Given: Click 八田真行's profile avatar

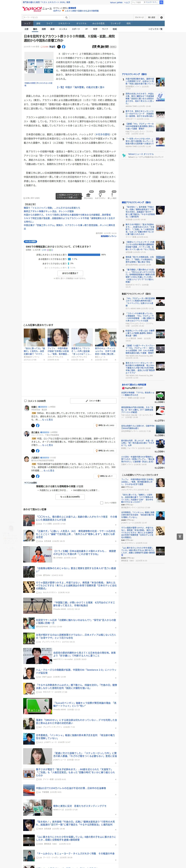Looking at the screenshot, I should (x=27, y=459).
